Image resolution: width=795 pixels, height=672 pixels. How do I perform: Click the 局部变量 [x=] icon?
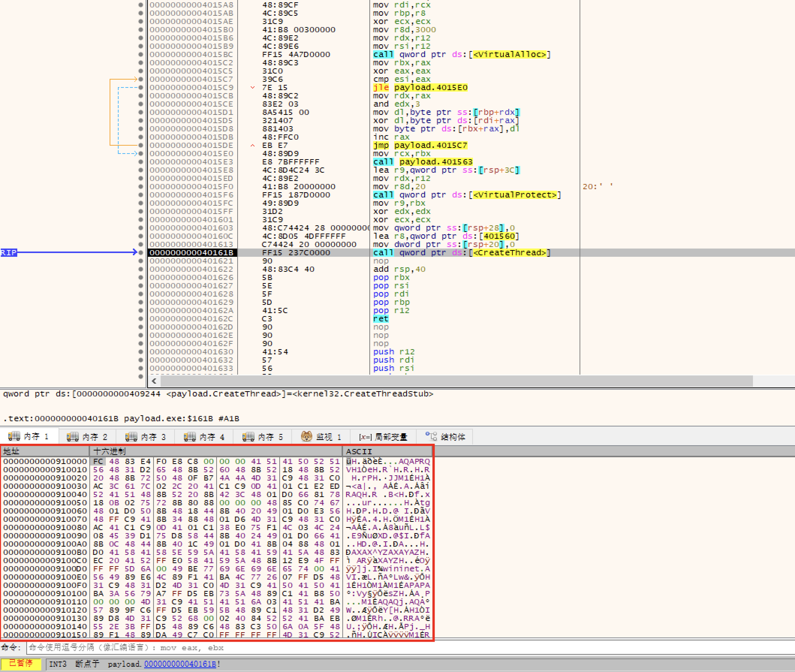tap(365, 437)
